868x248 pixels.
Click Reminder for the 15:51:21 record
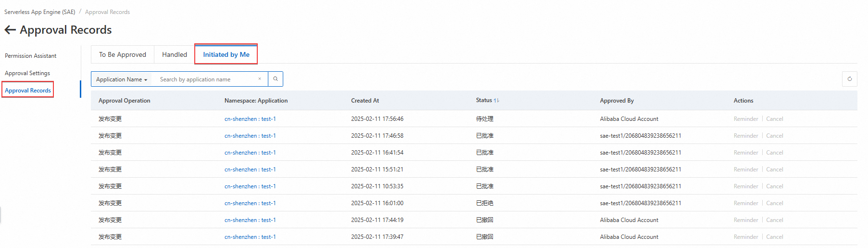(746, 170)
